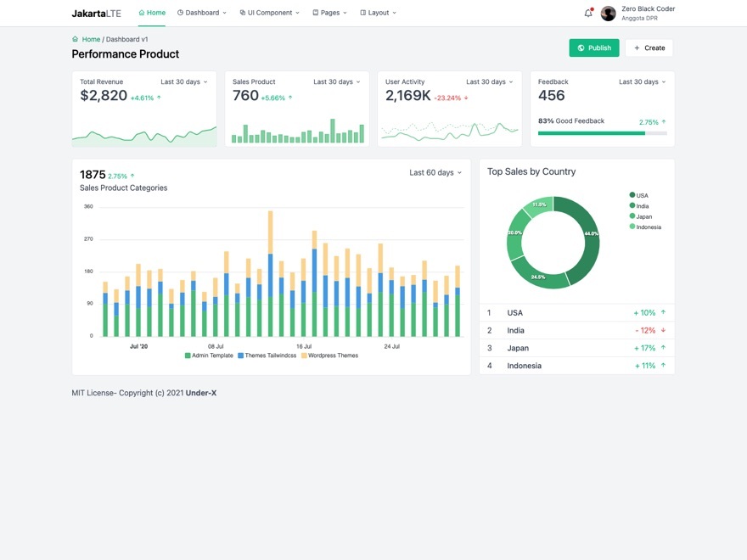Screen dimensions: 747x560
Task: Open the UI Component menu
Action: click(x=270, y=13)
